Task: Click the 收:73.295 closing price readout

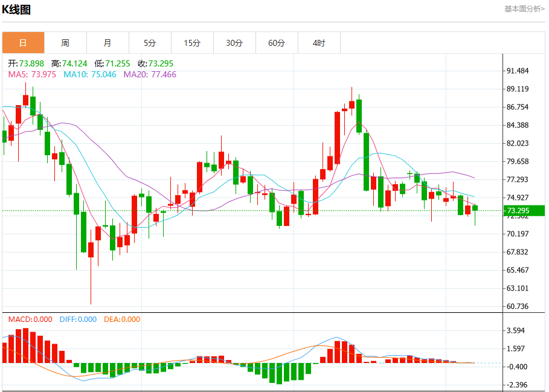Action: (155, 63)
